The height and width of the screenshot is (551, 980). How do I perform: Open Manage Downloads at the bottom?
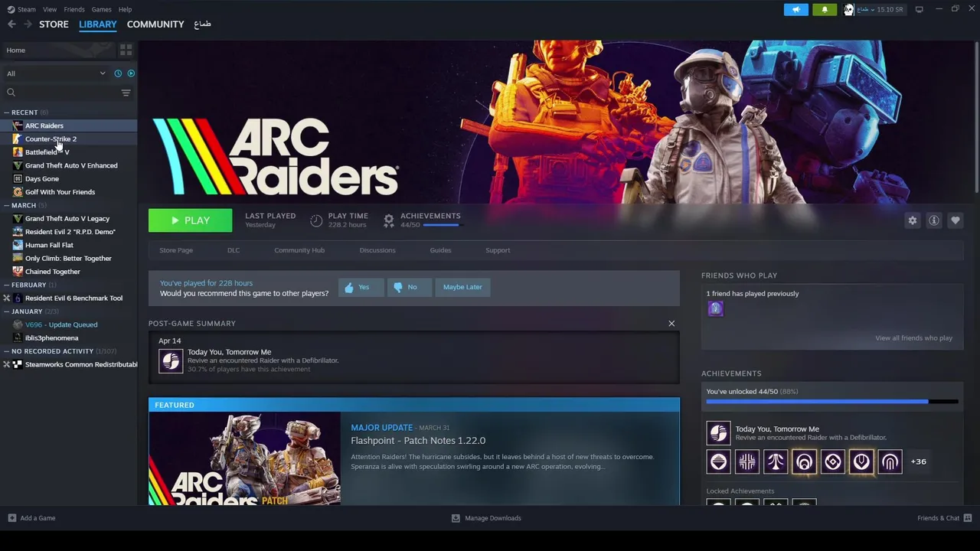point(486,518)
